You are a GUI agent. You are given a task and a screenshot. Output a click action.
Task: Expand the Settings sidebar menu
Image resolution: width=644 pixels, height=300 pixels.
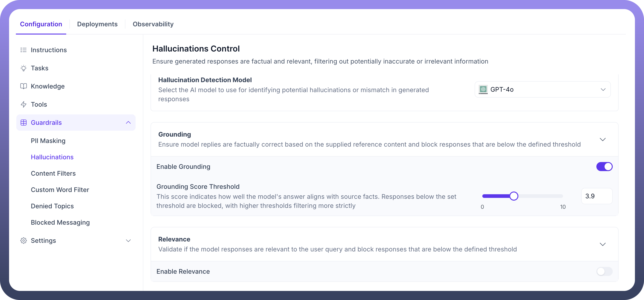tap(128, 241)
